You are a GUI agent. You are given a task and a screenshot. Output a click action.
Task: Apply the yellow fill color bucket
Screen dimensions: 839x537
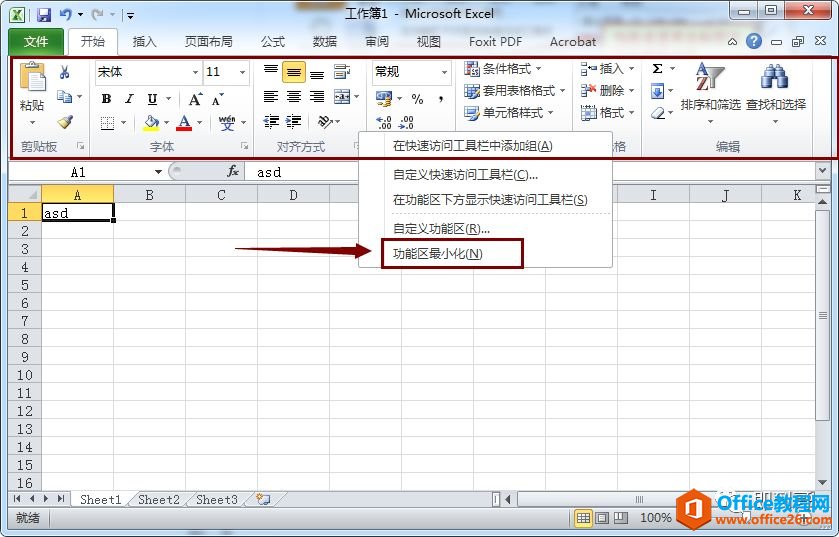point(151,122)
